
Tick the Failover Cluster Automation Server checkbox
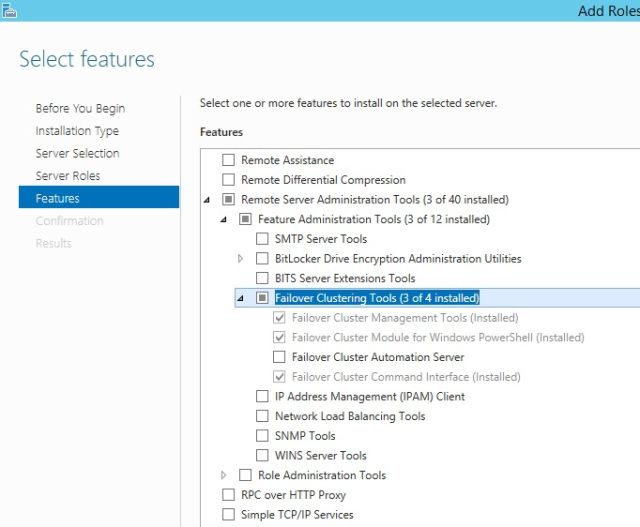click(279, 357)
